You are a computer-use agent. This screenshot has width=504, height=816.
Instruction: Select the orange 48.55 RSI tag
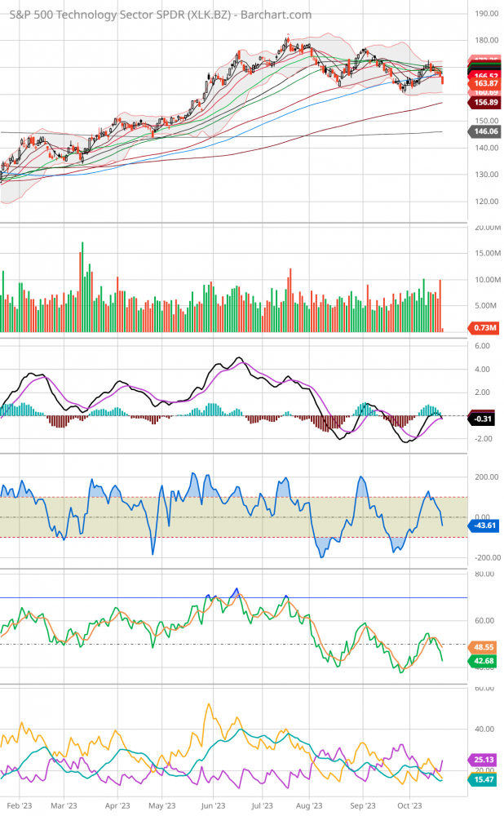pos(484,645)
